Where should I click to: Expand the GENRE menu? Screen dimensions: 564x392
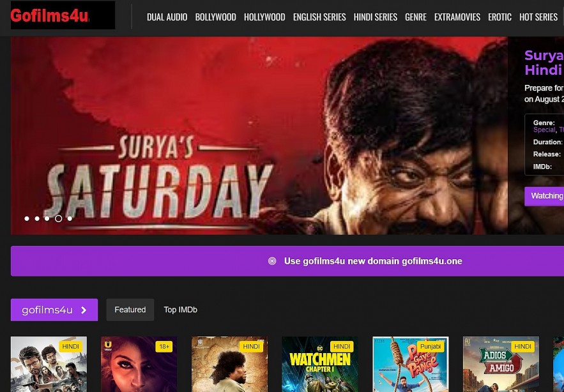(x=415, y=17)
